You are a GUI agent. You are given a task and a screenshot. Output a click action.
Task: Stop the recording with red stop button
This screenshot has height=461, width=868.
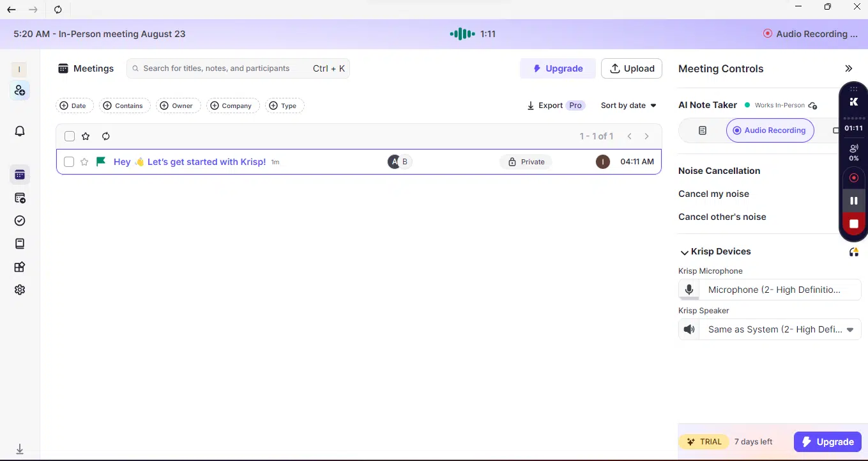click(853, 224)
